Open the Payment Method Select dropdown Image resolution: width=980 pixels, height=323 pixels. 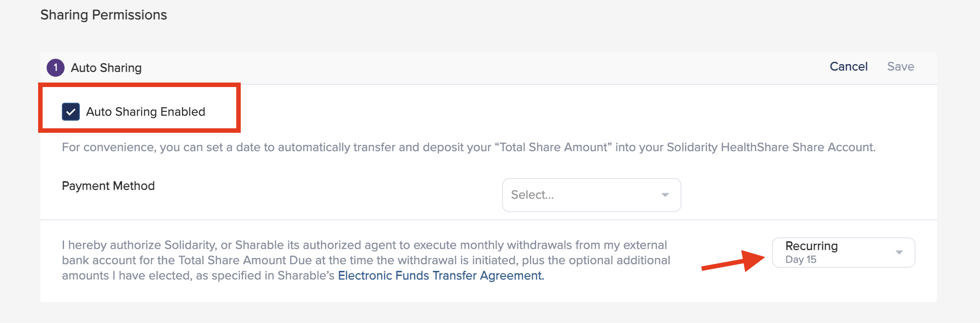(x=591, y=195)
